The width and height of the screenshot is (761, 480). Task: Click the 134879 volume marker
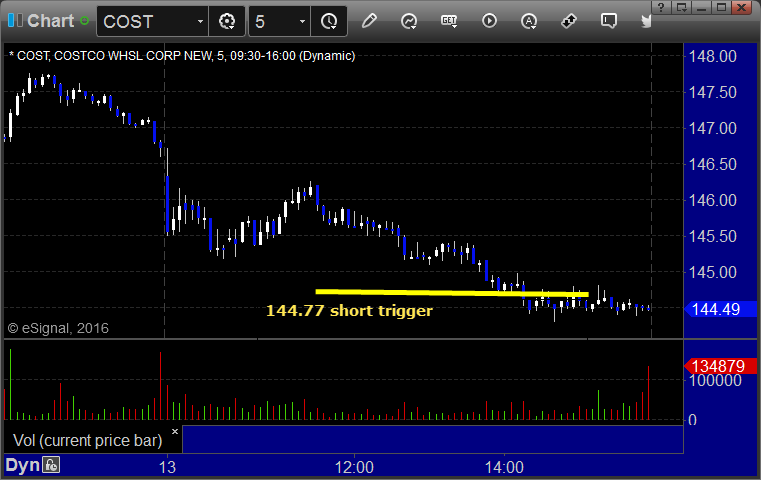(x=720, y=366)
